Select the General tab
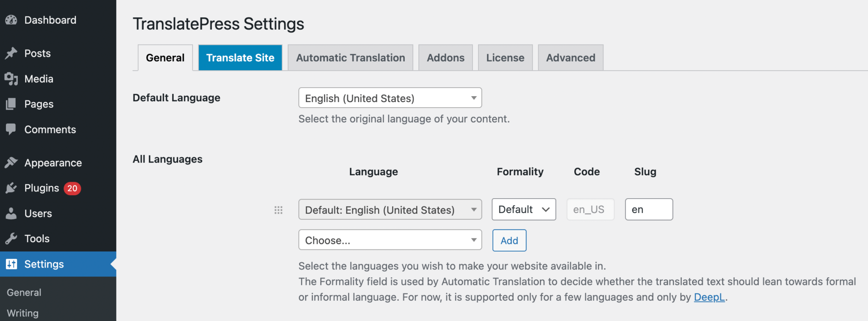868x321 pixels. (165, 58)
